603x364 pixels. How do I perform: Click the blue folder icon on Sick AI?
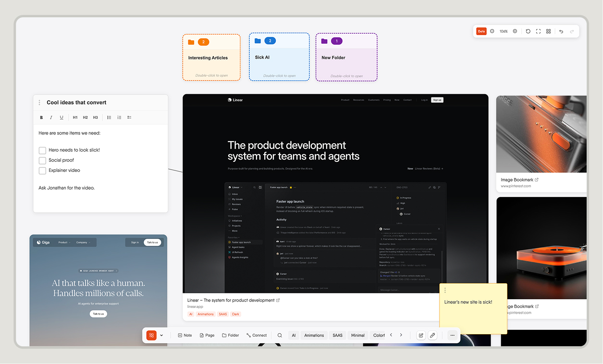pos(258,41)
